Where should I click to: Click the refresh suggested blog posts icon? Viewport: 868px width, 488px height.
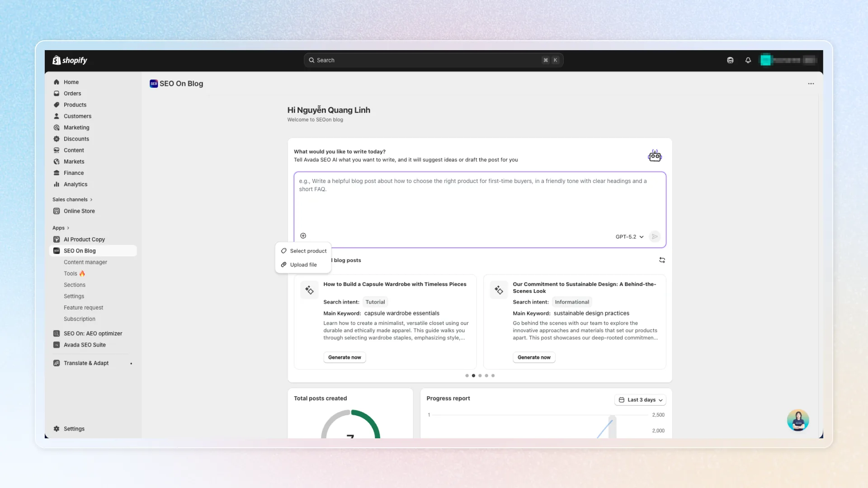click(662, 260)
